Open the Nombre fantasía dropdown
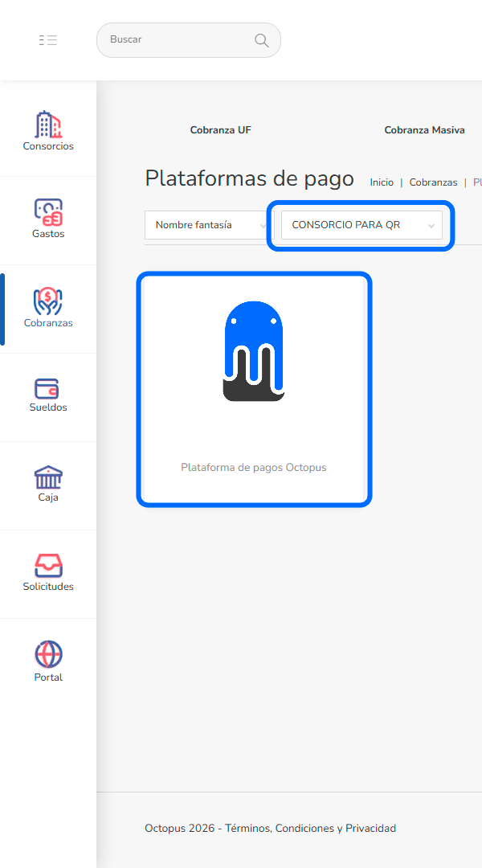 [208, 225]
